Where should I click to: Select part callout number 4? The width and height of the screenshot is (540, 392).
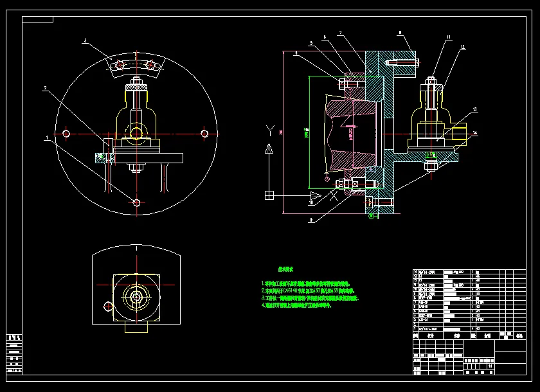pos(296,53)
